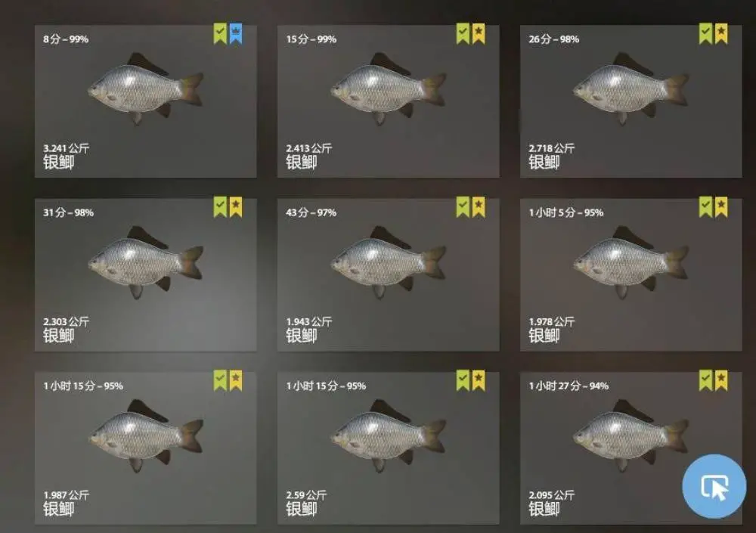This screenshot has width=756, height=533.
Task: Click the gold star badge on 31分 – 98% card
Action: [236, 207]
